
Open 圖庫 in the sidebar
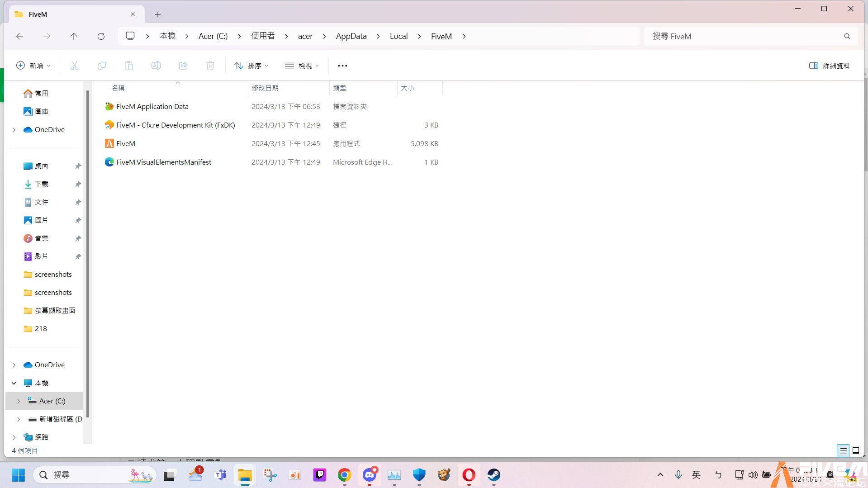[x=42, y=112]
